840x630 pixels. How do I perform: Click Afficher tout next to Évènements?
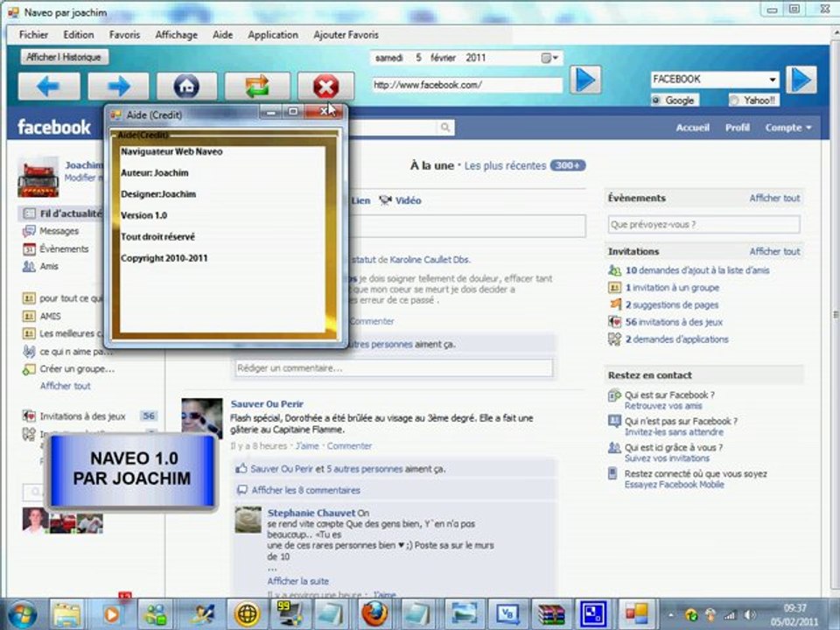point(774,199)
